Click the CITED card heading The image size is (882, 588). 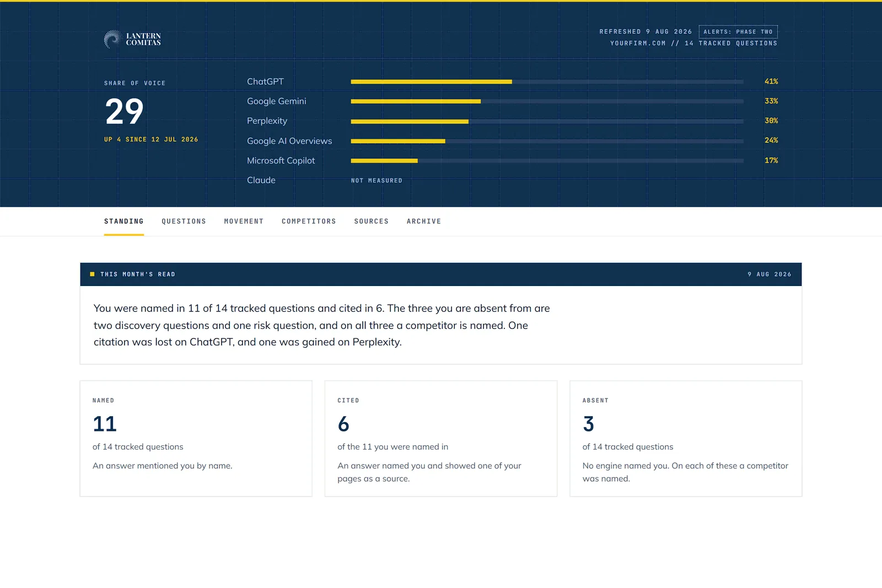pyautogui.click(x=348, y=401)
